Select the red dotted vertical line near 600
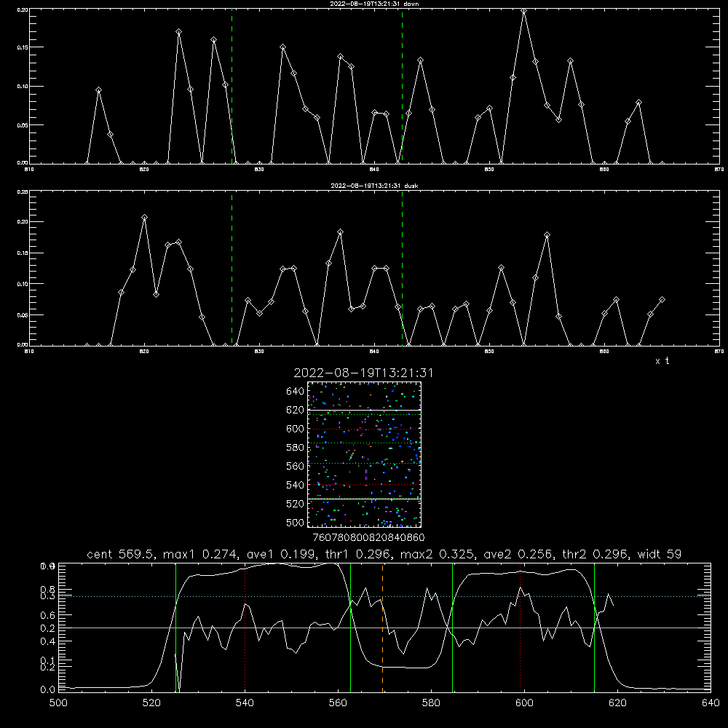Image resolution: width=728 pixels, height=728 pixels. (x=520, y=628)
